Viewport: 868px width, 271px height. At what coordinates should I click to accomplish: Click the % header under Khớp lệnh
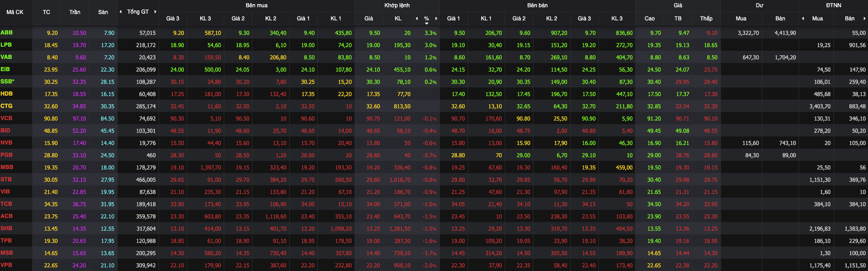pyautogui.click(x=427, y=19)
